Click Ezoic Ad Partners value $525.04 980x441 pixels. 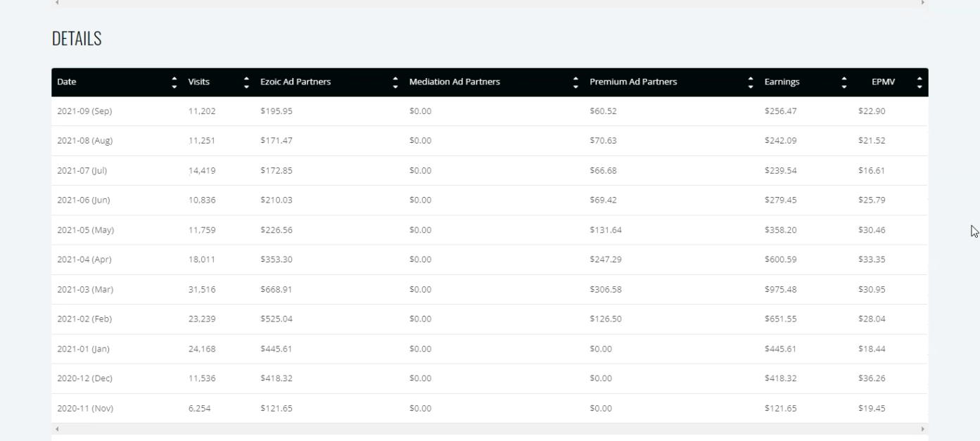[276, 319]
